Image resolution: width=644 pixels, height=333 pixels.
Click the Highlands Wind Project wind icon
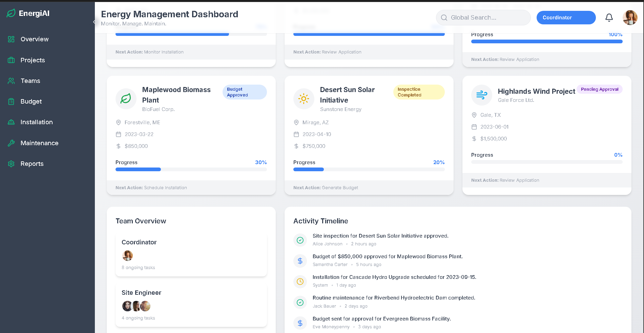481,95
